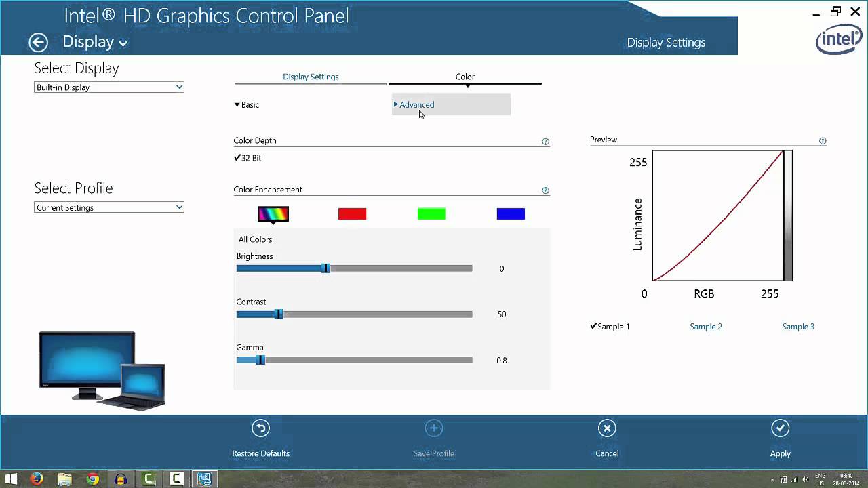Screen dimensions: 868x488
Task: Switch to Sample 3 preview
Action: click(798, 327)
